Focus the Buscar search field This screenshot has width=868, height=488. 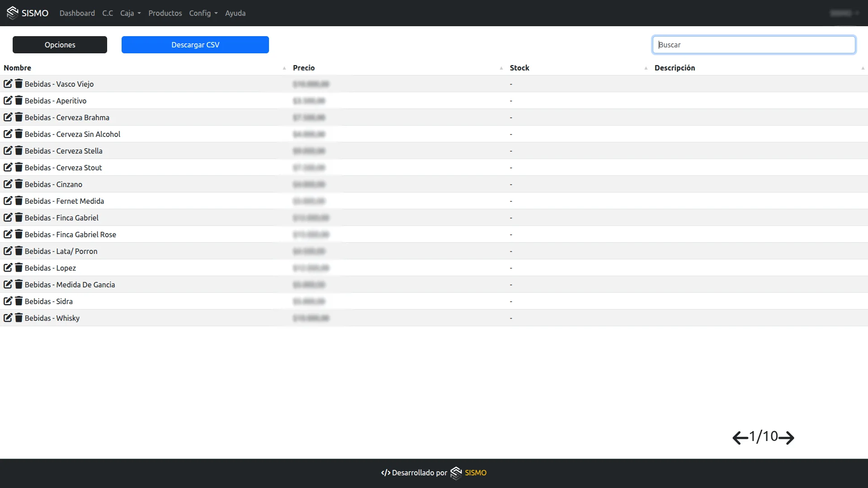coord(754,45)
